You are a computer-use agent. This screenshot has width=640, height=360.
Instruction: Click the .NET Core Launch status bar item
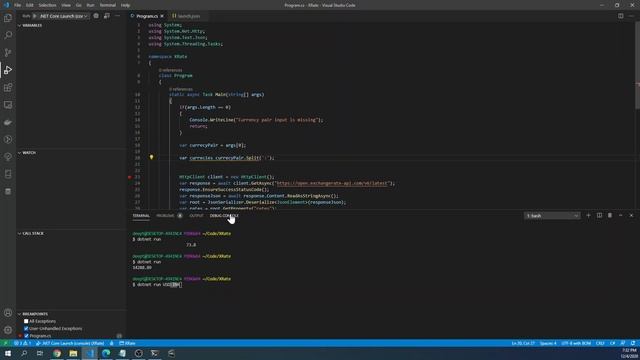pyautogui.click(x=70, y=343)
